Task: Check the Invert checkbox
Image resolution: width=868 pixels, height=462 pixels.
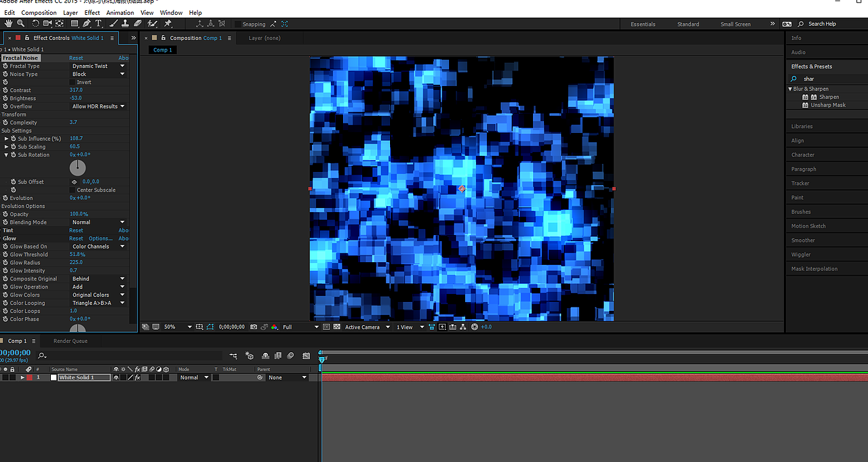Action: 73,82
